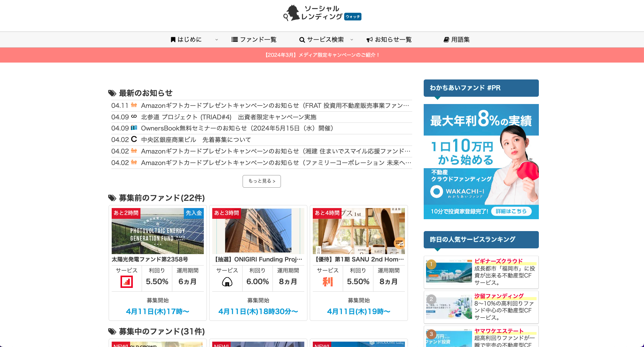Open the 【優待】第1期 SANU 2nd Home title
Image resolution: width=644 pixels, height=347 pixels.
(358, 259)
